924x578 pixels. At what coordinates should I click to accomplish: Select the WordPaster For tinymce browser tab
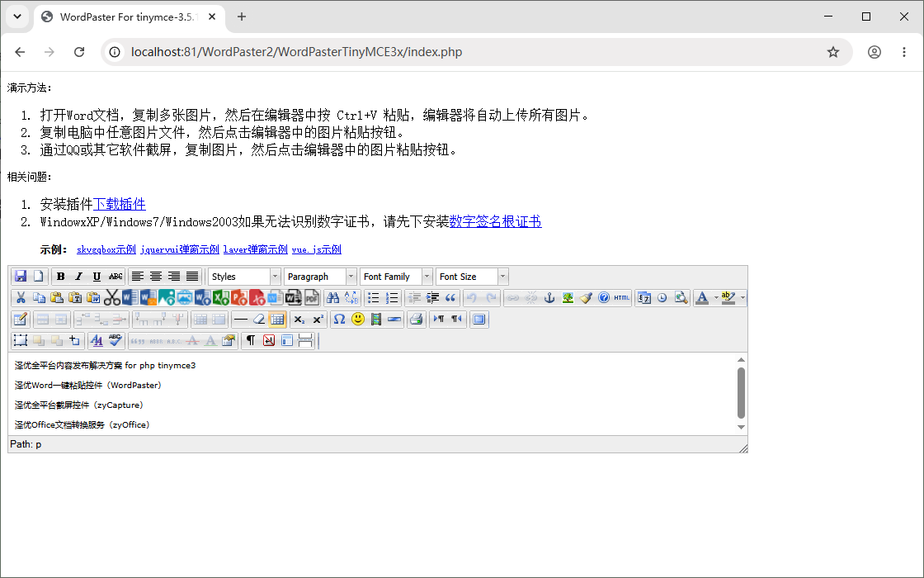(x=129, y=17)
